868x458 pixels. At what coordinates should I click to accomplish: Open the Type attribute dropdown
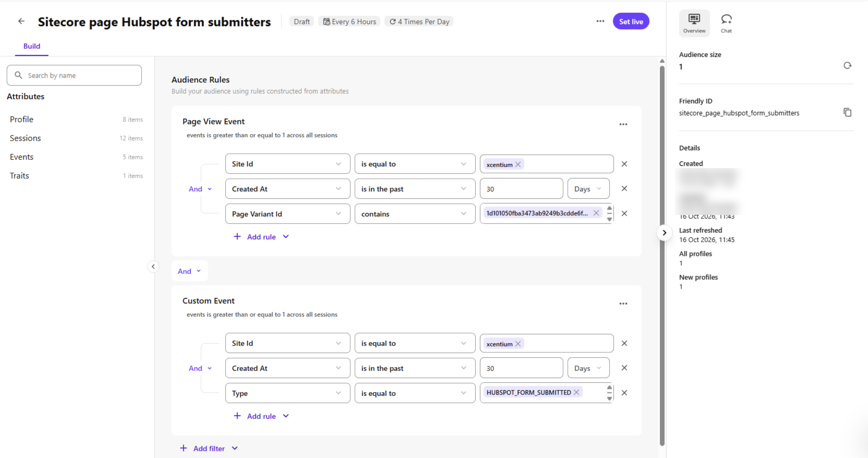pyautogui.click(x=287, y=393)
